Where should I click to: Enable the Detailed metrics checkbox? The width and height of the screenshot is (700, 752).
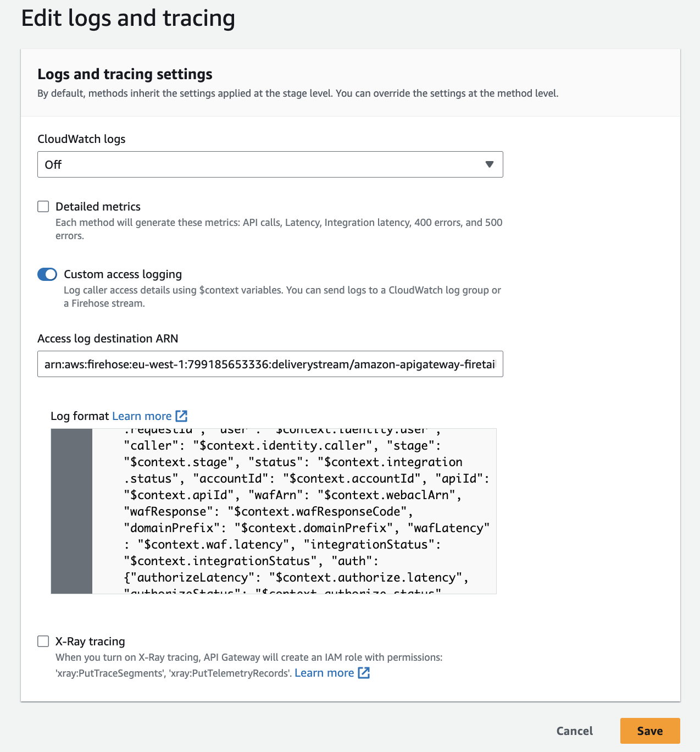43,207
